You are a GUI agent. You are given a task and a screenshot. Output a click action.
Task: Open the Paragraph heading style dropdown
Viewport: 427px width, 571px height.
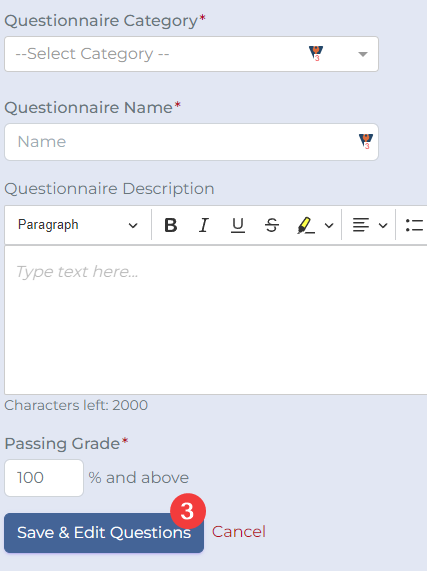77,225
